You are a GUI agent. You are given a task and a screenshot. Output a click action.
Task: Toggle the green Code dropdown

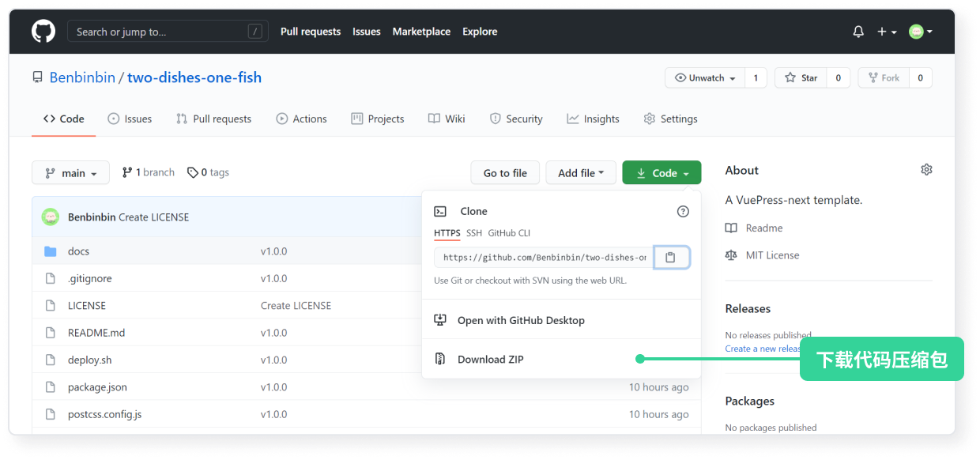pos(661,173)
